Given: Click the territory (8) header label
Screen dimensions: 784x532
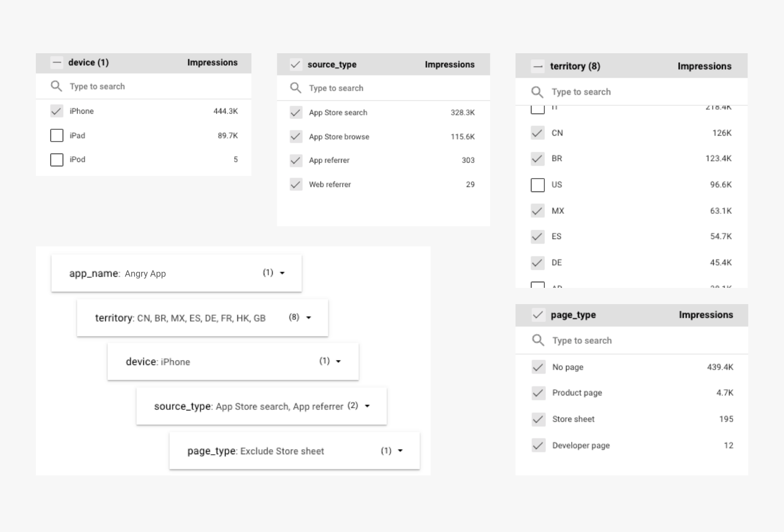Looking at the screenshot, I should tap(575, 66).
